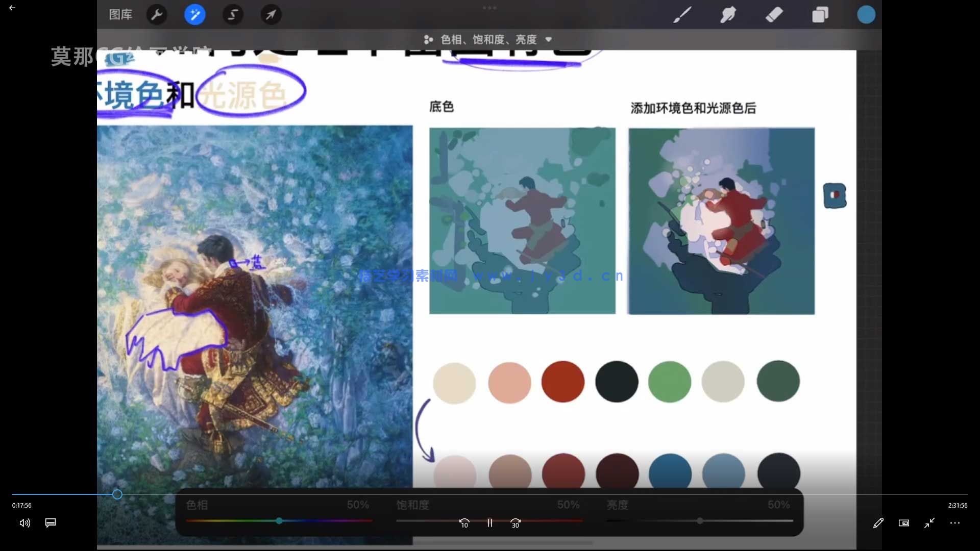Open the Actions wrench menu in Procreate
The image size is (980, 551).
point(157,15)
